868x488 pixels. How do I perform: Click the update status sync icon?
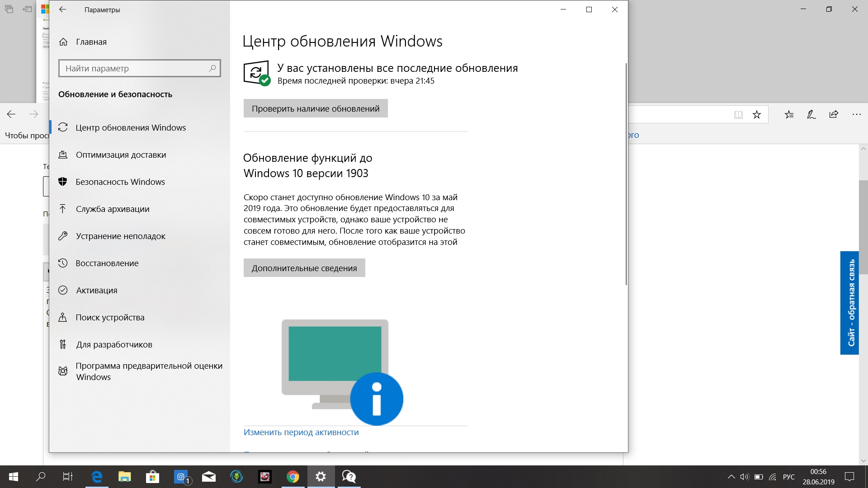coord(257,73)
